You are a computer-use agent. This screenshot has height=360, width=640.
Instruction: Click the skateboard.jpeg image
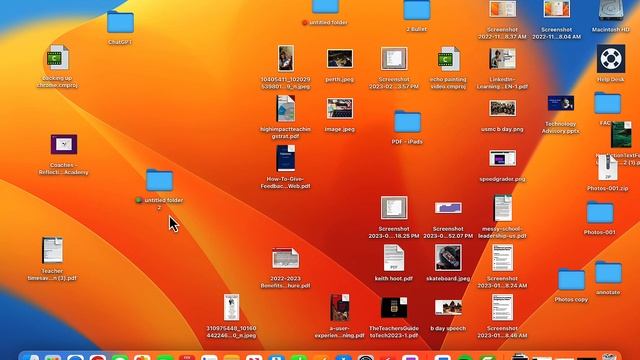click(448, 258)
